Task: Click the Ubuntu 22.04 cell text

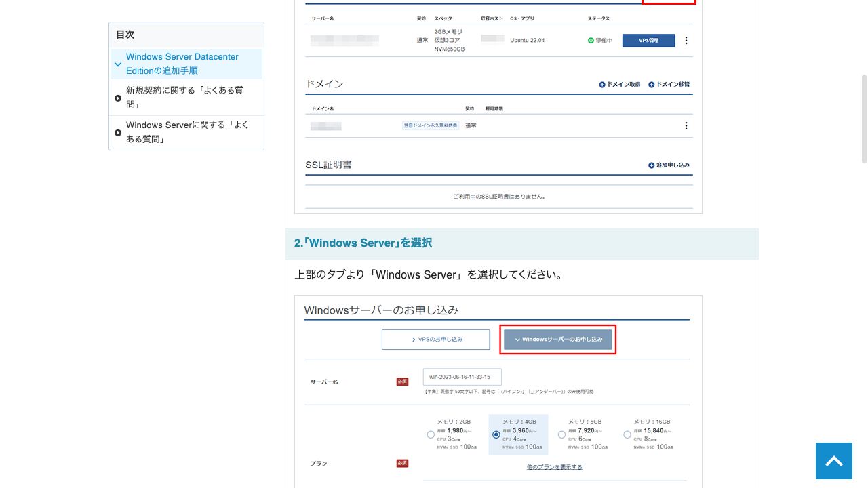Action: click(x=528, y=41)
